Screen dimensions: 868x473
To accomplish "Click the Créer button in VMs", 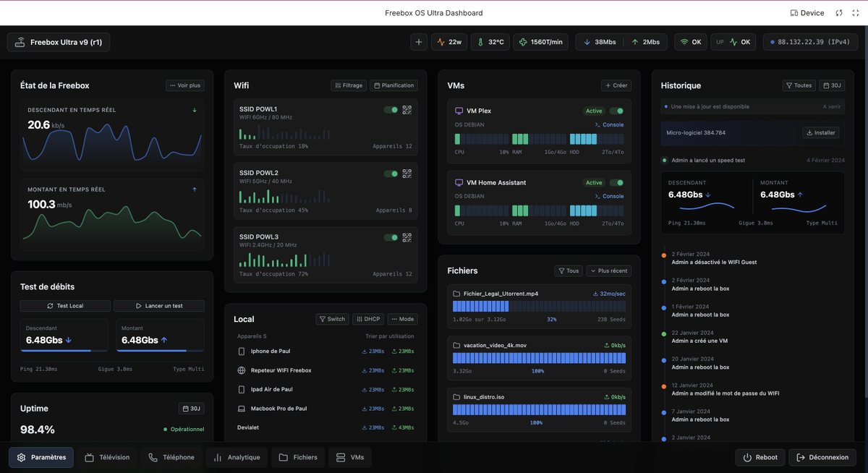I will (x=616, y=85).
